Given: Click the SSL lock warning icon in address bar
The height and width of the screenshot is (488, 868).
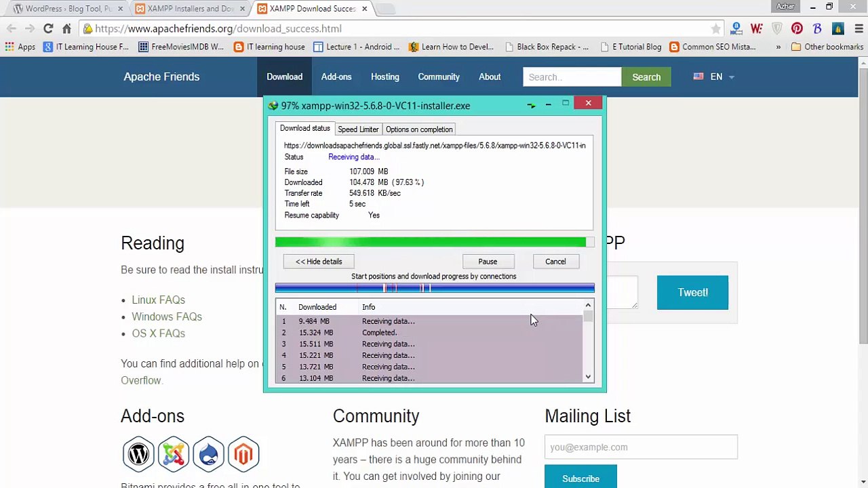Looking at the screenshot, I should [x=87, y=28].
